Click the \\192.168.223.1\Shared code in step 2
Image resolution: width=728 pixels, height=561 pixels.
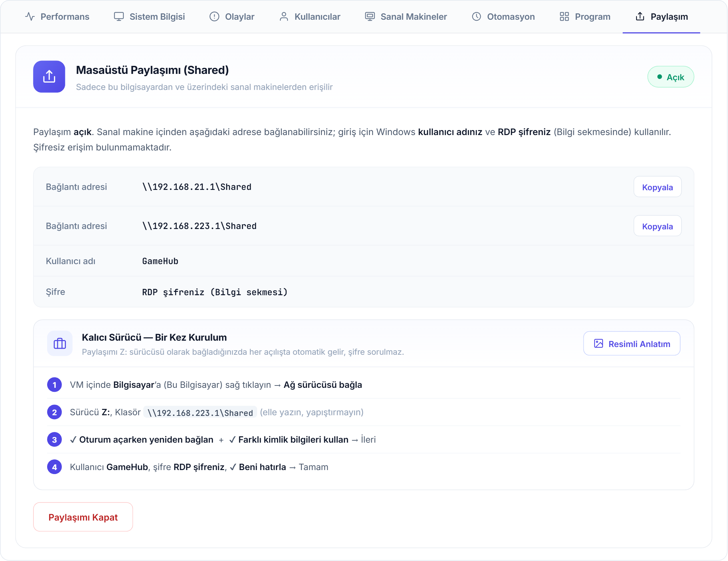(x=200, y=413)
